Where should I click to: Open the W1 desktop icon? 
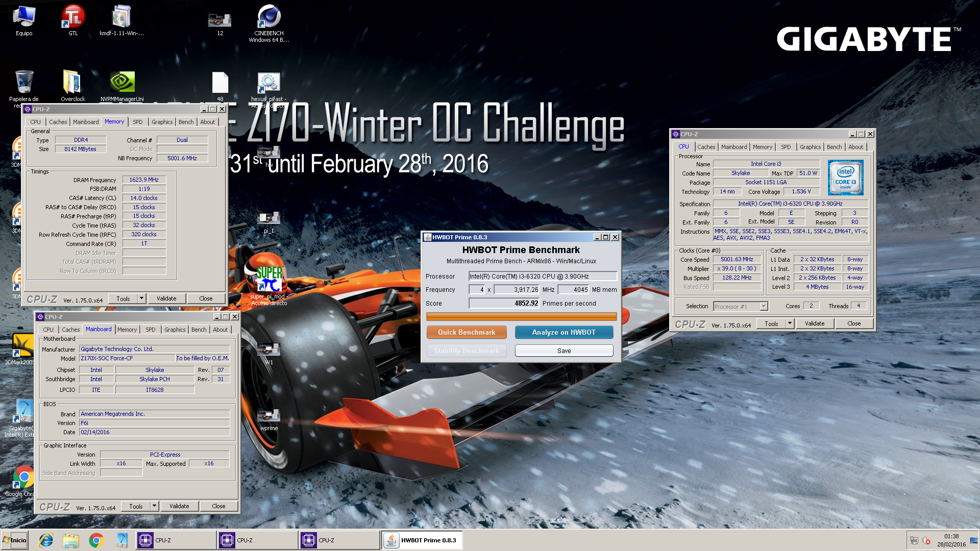(269, 353)
